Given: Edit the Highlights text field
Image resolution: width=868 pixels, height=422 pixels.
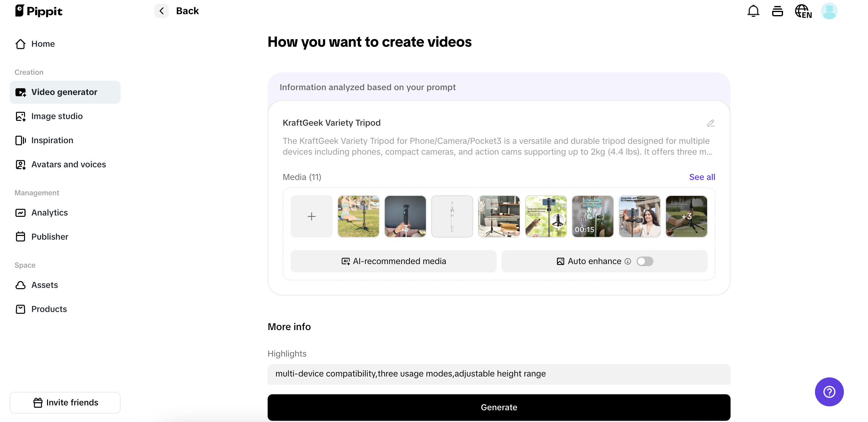Looking at the screenshot, I should coord(499,373).
